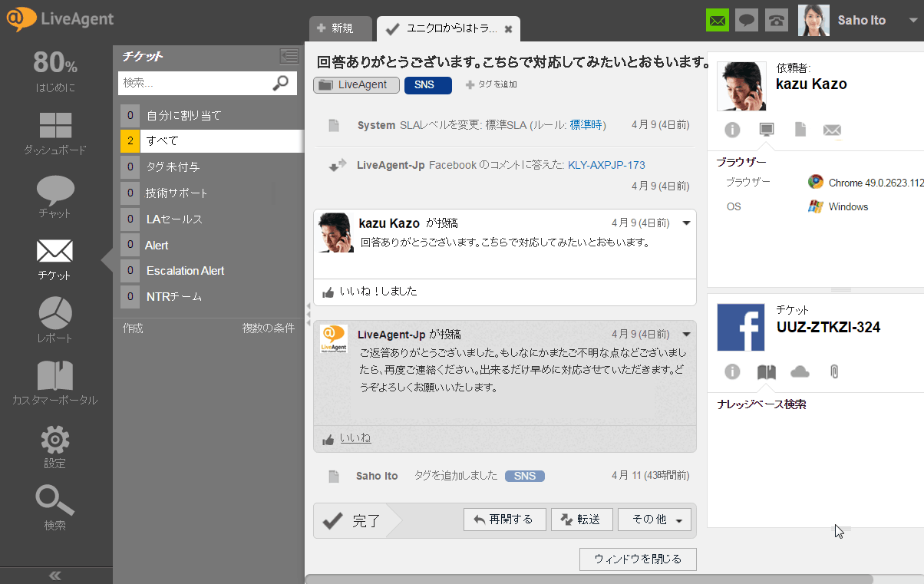Image resolution: width=924 pixels, height=584 pixels.
Task: Expand the kazu Kazo message options arrow
Action: (x=687, y=223)
